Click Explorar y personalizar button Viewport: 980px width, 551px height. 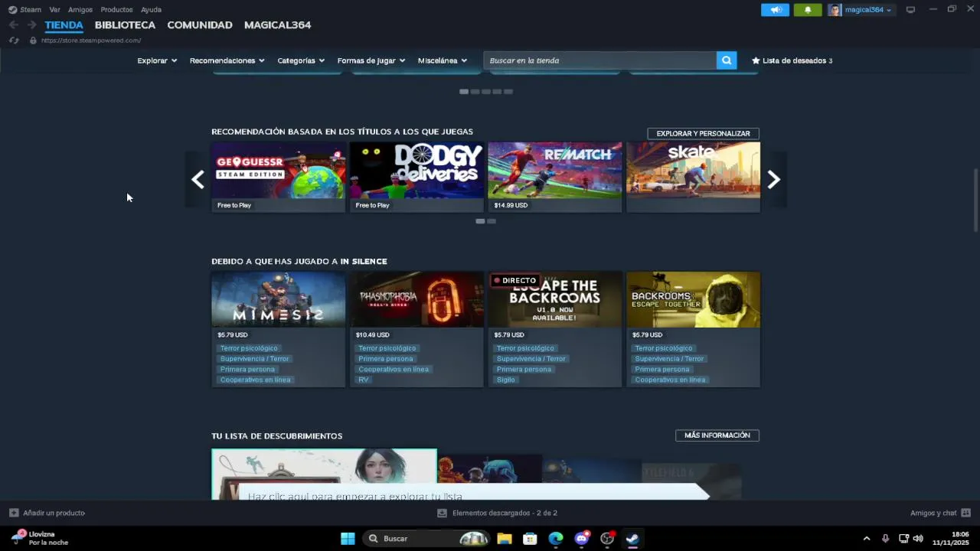(x=703, y=133)
